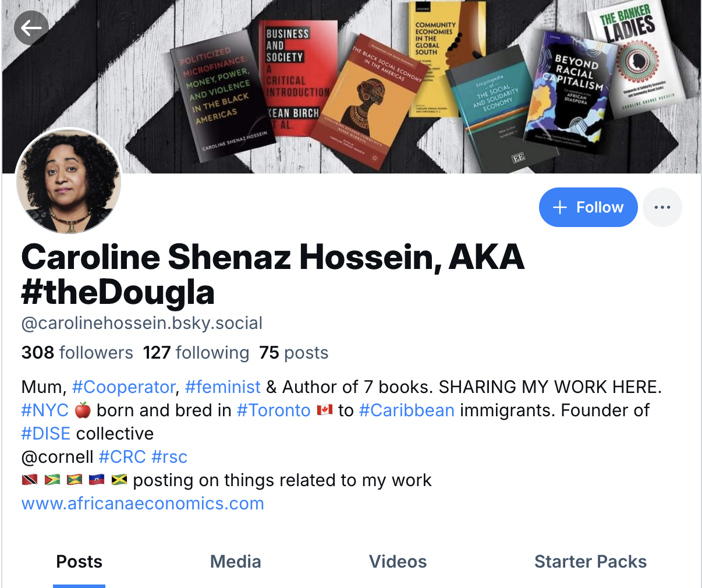Screen dimensions: 702x588
Task: Open the #Toronto hashtag link
Action: click(x=274, y=410)
